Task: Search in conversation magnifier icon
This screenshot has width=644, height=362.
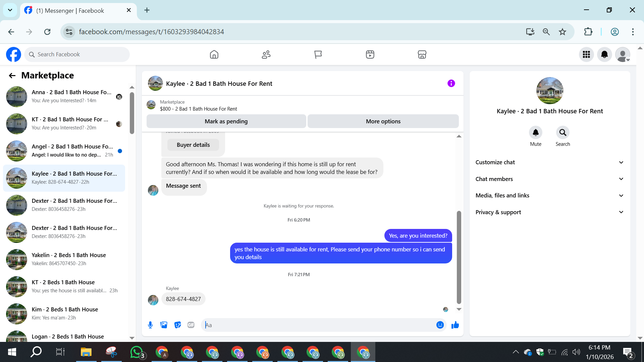Action: [x=562, y=133]
